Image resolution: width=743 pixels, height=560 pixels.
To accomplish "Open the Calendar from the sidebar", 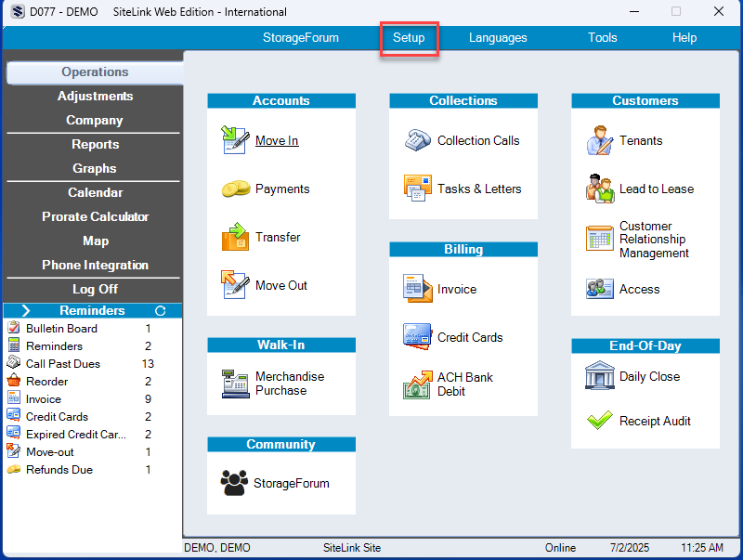I will [96, 193].
